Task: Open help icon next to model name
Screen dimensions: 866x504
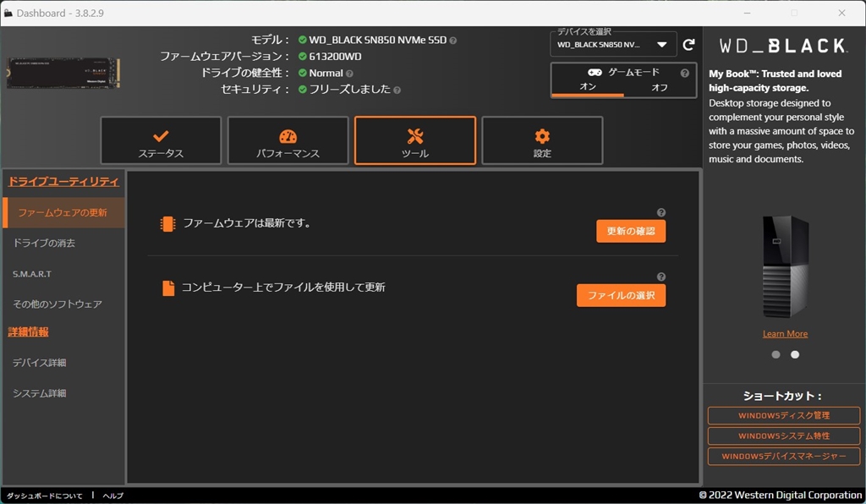Action: pos(453,41)
